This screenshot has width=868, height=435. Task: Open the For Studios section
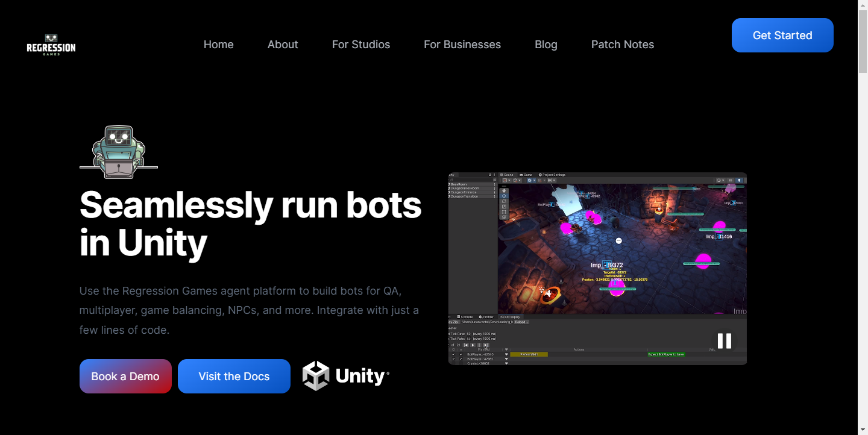tap(361, 45)
